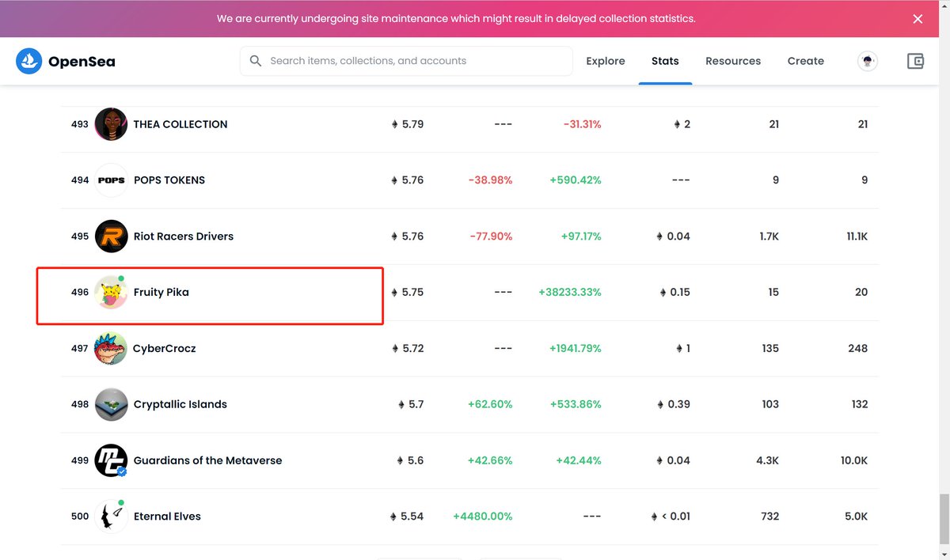This screenshot has height=560, width=950.
Task: Open the Eternal Elves collection thumbnail
Action: point(111,516)
